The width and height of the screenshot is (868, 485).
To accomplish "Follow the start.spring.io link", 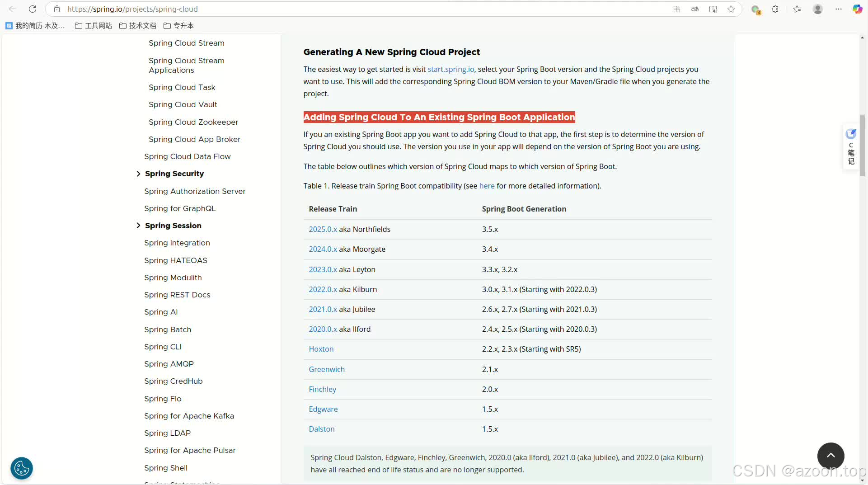I will point(451,69).
